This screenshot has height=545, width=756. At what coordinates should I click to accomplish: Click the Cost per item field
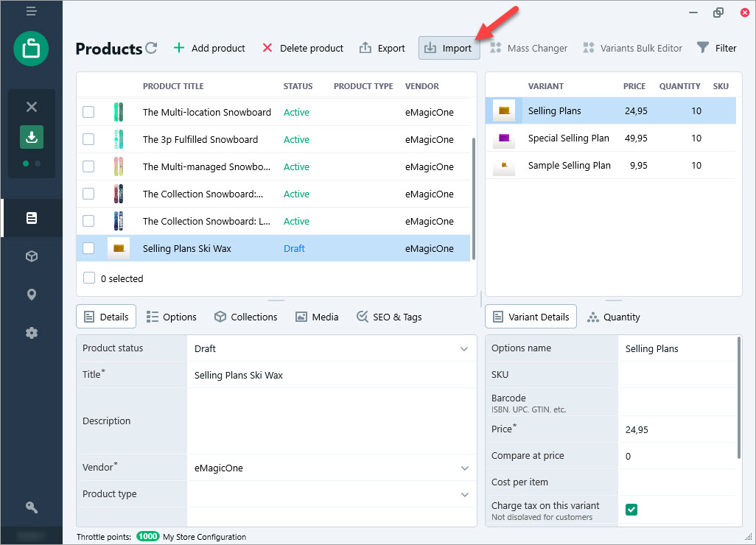coord(677,482)
